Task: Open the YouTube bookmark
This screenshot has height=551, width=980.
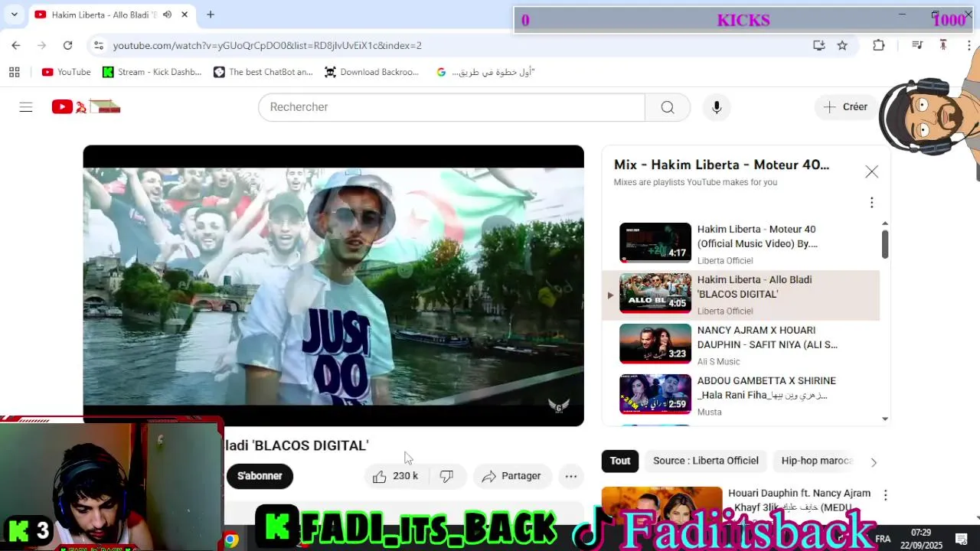Action: 66,72
